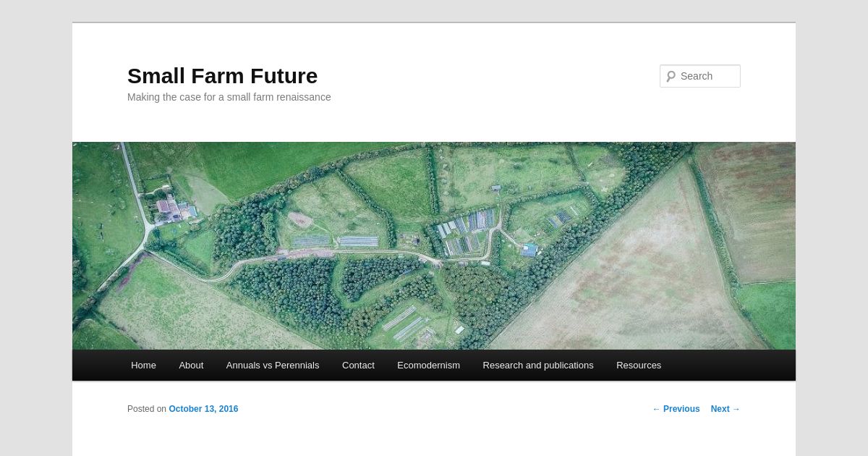Open the Contact menu item
Image resolution: width=868 pixels, height=456 pixels.
pyautogui.click(x=358, y=366)
